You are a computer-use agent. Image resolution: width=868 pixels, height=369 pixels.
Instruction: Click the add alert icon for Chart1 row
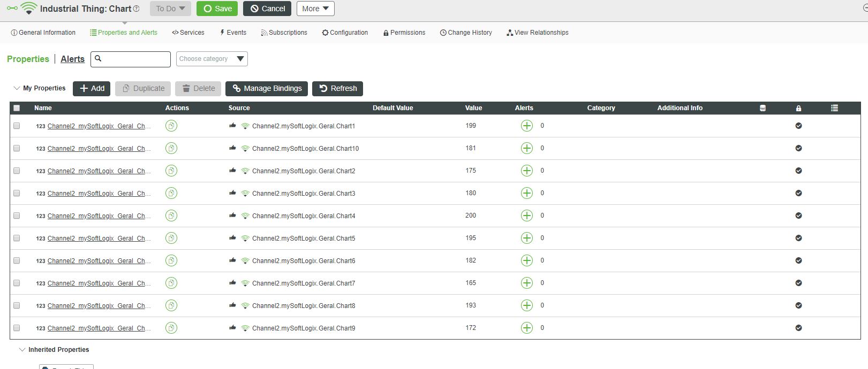tap(527, 126)
